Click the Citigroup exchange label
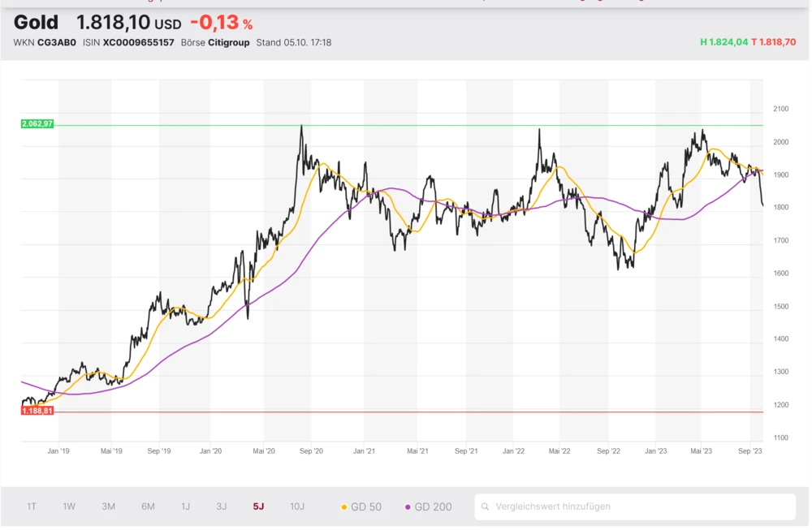 [228, 42]
